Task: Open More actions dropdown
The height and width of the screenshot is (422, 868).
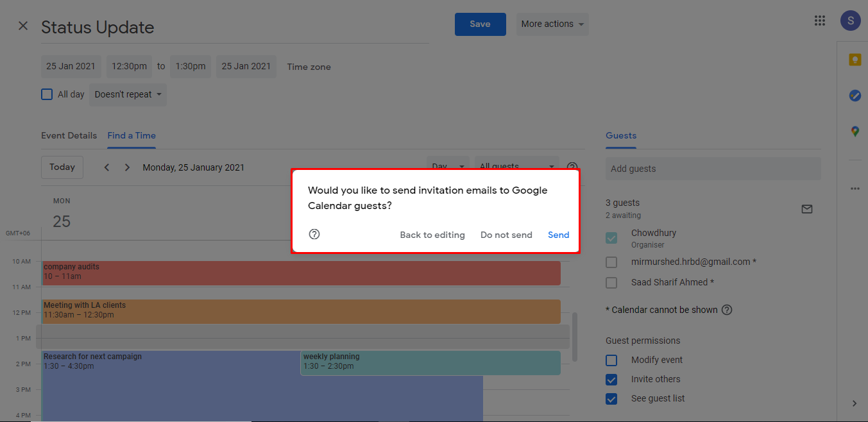Action: click(552, 24)
